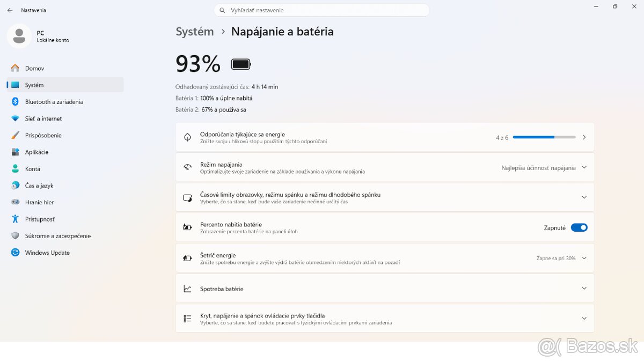Click the Prispôsobenie brush icon
This screenshot has height=362, width=644.
pos(15,135)
